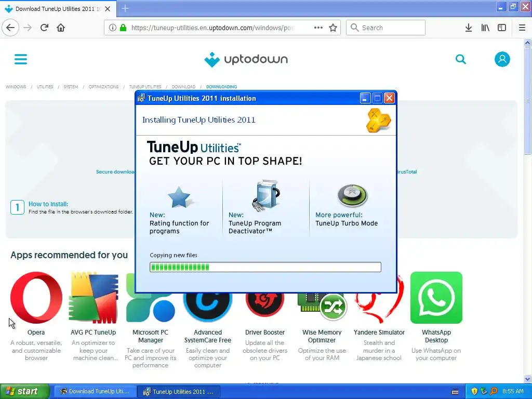
Task: Open the Microsoft PC Manager app title
Action: click(150, 336)
